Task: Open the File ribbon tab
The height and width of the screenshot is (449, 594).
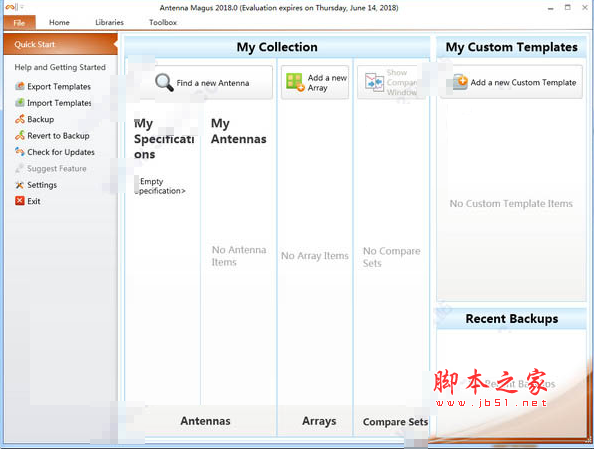Action: (20, 22)
